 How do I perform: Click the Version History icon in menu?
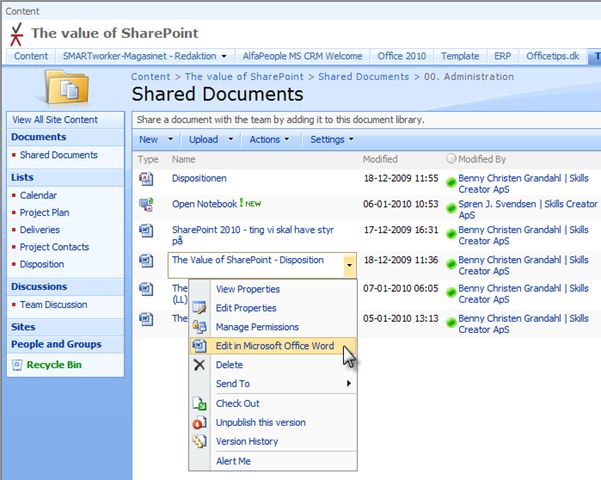tap(199, 441)
